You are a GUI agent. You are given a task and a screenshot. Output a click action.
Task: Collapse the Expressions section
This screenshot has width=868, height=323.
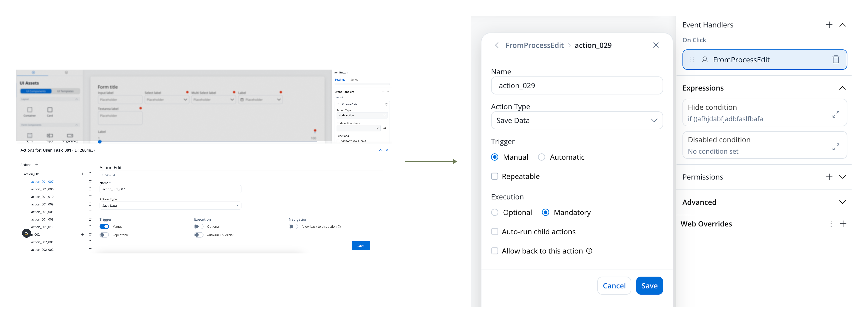coord(842,88)
